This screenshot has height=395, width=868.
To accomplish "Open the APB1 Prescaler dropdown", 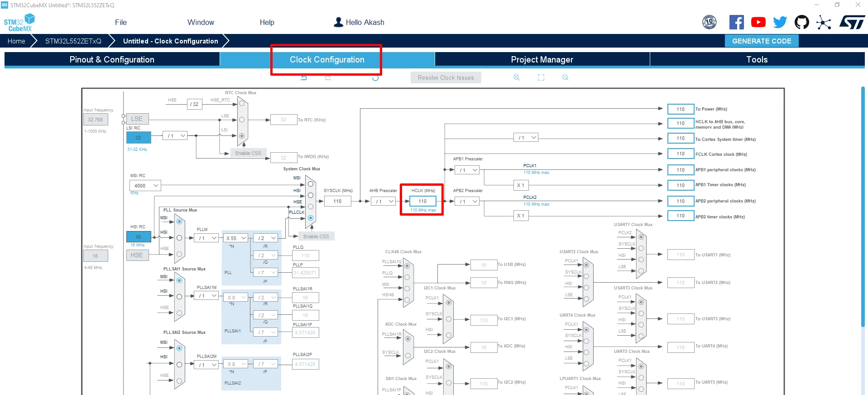I will click(x=468, y=170).
